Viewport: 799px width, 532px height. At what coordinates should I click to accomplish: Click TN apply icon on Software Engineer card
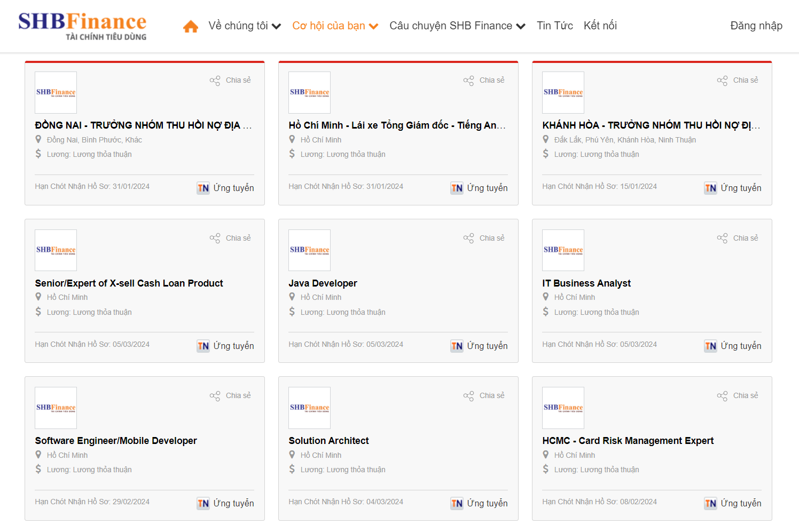203,503
